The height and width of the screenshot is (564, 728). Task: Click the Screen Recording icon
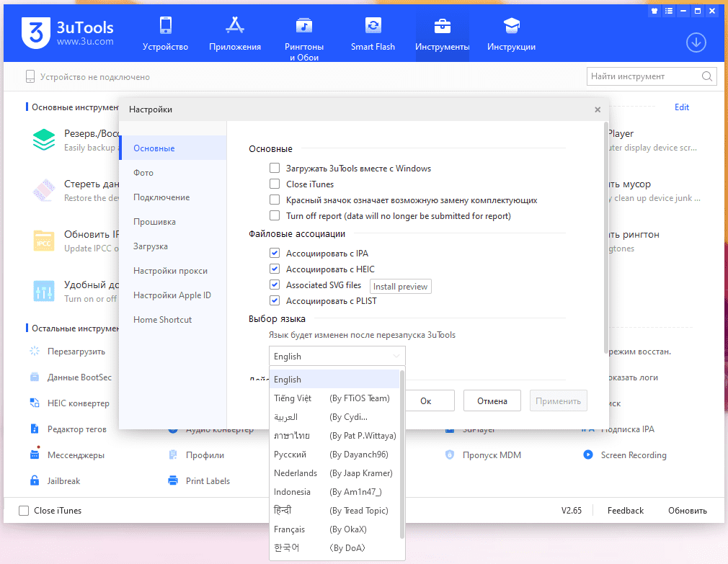coord(587,455)
